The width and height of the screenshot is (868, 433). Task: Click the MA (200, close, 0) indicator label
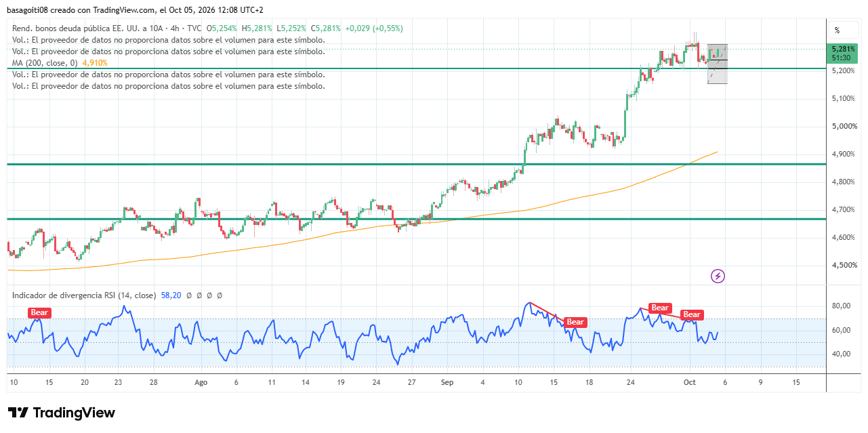pyautogui.click(x=45, y=63)
